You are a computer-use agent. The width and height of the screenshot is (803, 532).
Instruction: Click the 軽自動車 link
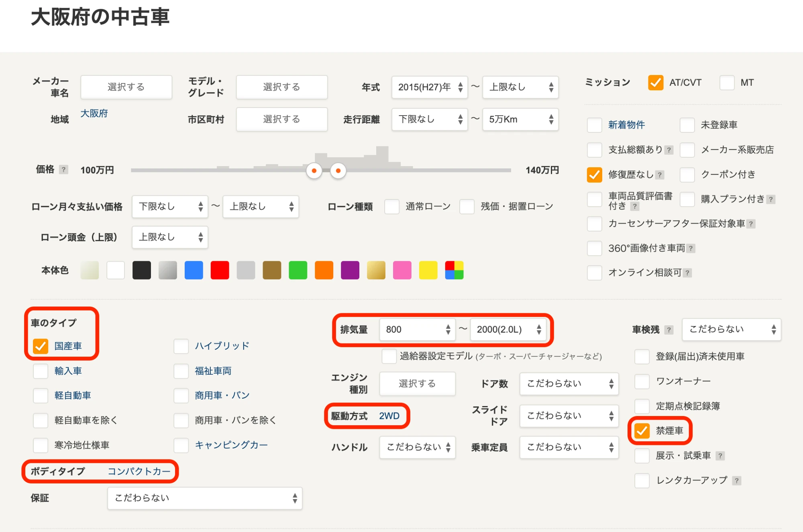(x=73, y=396)
